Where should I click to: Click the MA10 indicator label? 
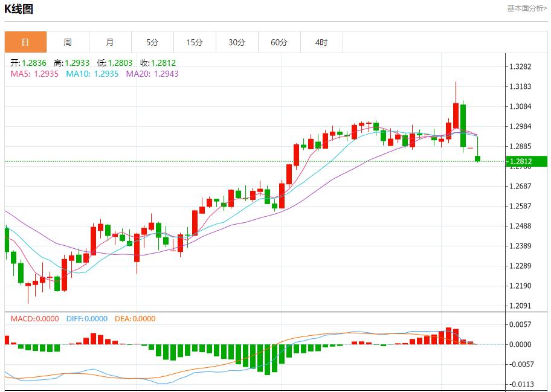tap(92, 74)
